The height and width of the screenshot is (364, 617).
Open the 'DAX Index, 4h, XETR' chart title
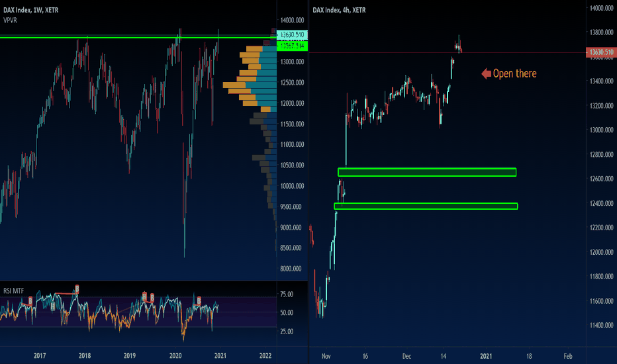pos(339,10)
